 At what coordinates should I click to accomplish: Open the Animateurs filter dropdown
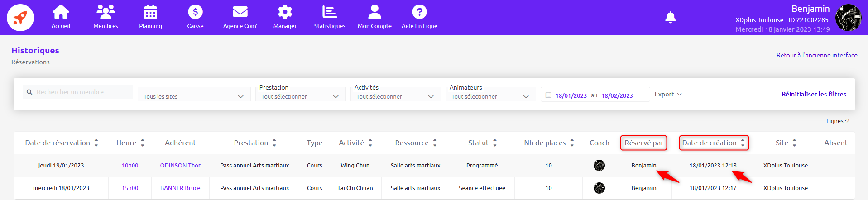coord(490,96)
